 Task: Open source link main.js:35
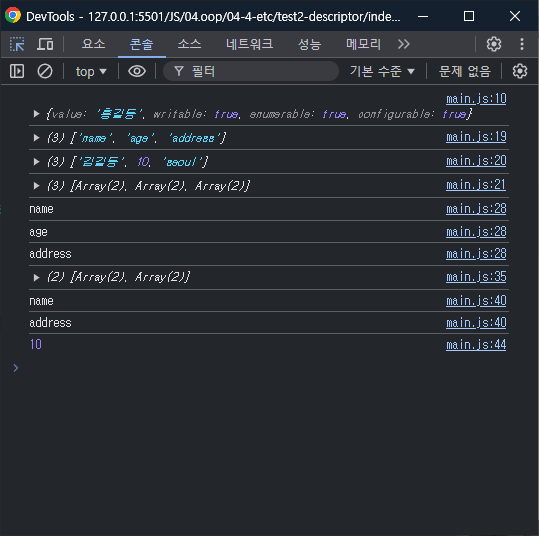coord(476,277)
